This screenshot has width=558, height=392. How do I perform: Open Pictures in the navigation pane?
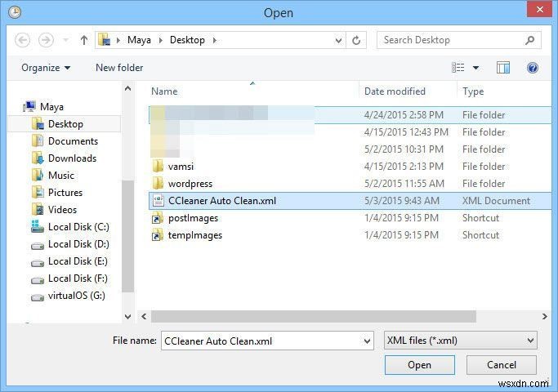click(x=65, y=193)
